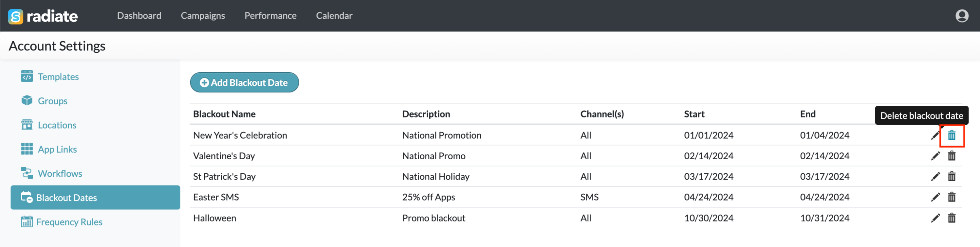Edit the Easter SMS blackout
Screen dimensions: 980x247
[x=935, y=197]
